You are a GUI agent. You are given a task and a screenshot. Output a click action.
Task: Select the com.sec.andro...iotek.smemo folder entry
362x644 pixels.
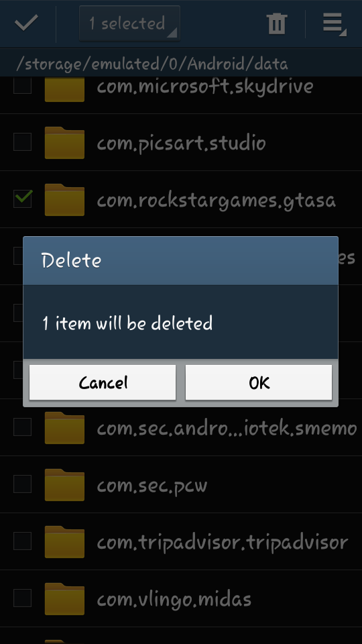[181, 427]
